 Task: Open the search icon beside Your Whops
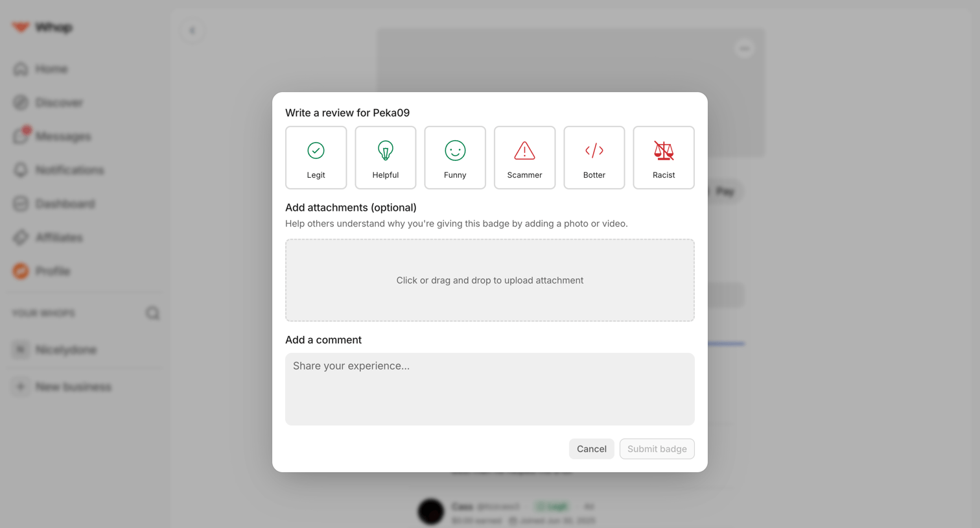152,313
